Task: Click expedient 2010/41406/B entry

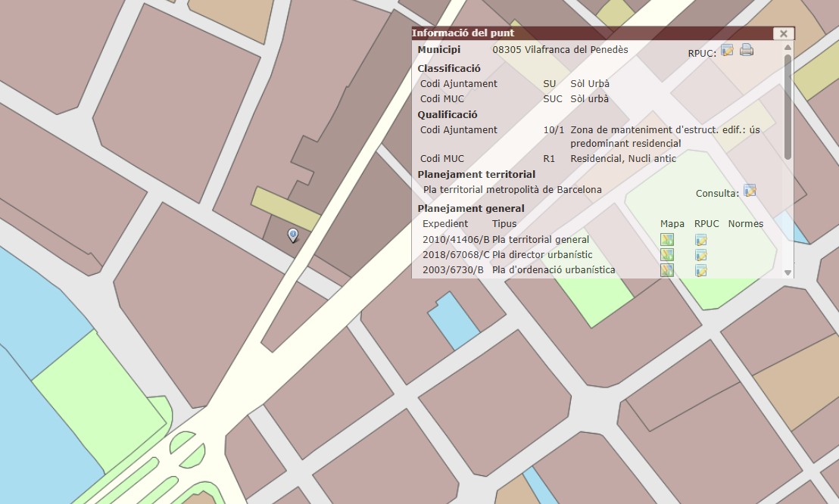Action: coord(456,240)
